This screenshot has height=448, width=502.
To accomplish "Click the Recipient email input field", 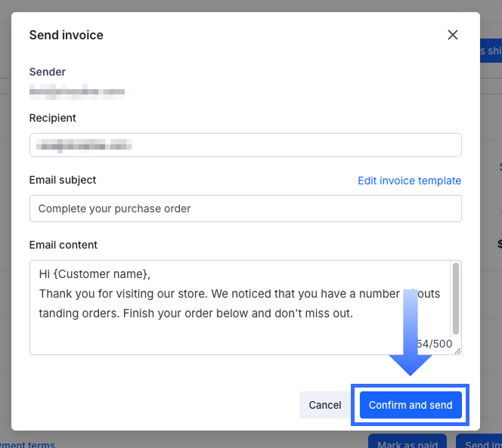I will (x=245, y=145).
